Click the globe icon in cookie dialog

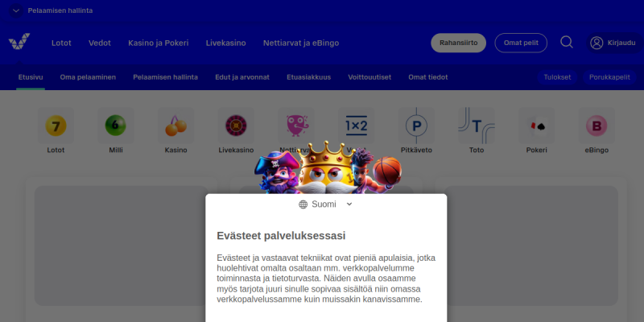(x=303, y=204)
